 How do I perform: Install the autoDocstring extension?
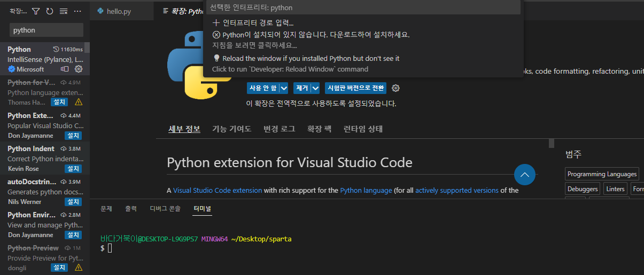click(73, 202)
